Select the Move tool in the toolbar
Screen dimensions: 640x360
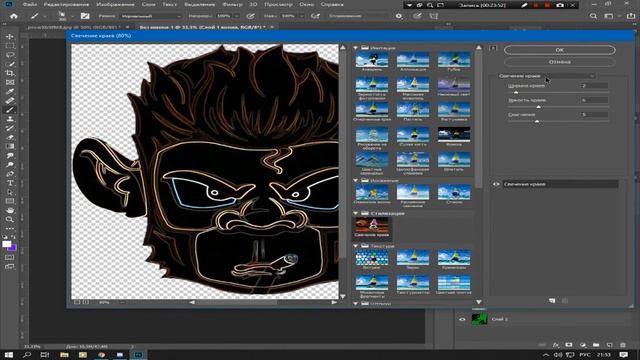pyautogui.click(x=10, y=36)
